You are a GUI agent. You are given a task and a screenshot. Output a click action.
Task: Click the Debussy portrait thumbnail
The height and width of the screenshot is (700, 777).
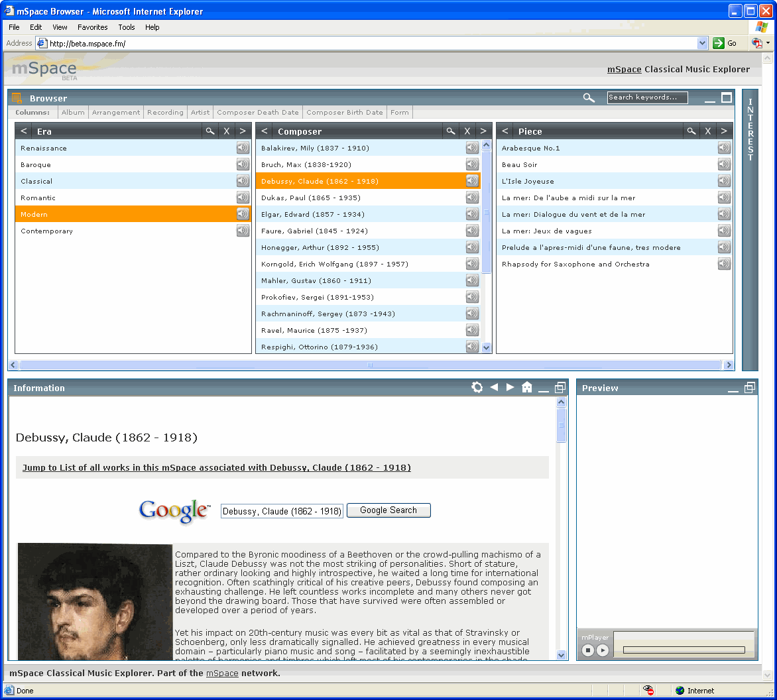[x=95, y=601]
